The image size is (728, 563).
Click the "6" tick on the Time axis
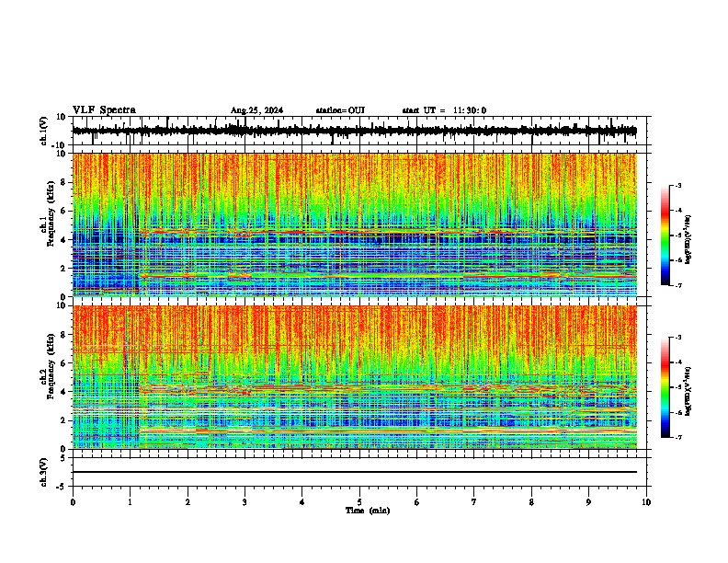coord(417,502)
